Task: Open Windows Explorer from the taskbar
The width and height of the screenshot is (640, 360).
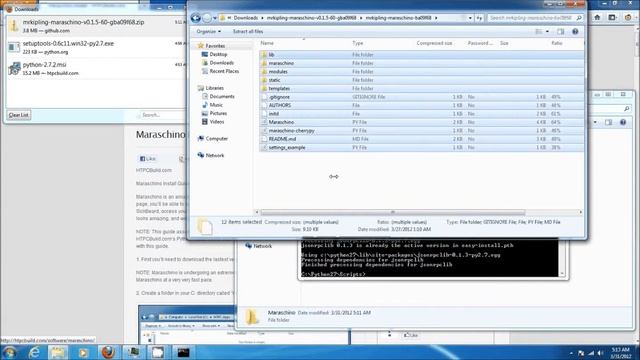Action: [x=58, y=352]
